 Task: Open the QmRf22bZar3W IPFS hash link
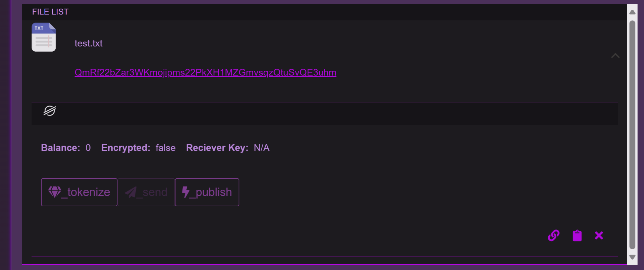[x=205, y=72]
